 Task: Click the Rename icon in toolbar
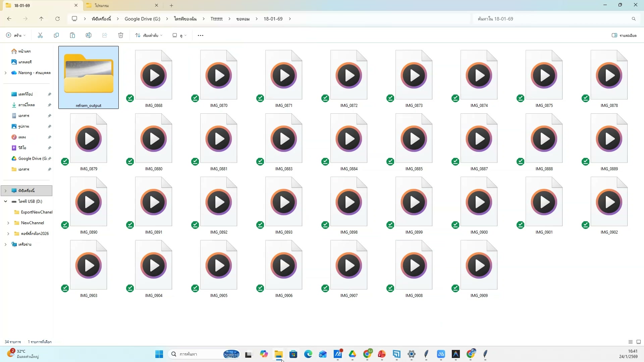(x=89, y=35)
